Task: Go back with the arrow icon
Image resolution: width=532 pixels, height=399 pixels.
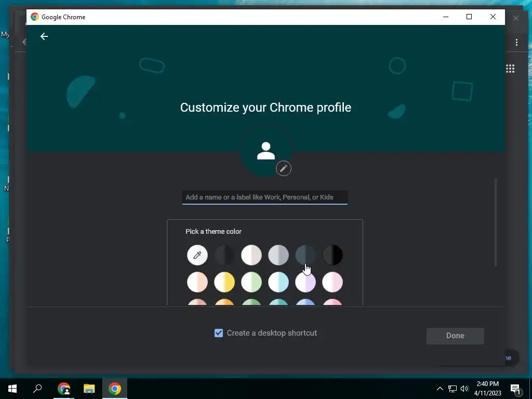Action: (x=44, y=36)
